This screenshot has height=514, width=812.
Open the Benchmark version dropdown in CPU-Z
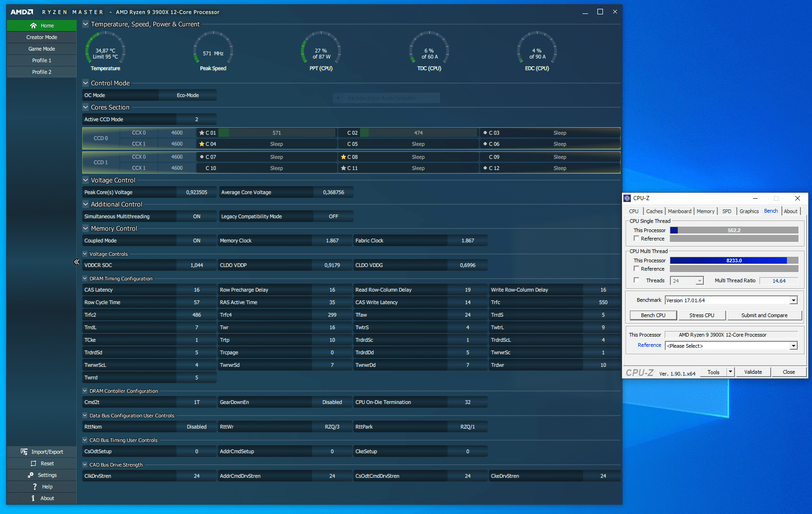tap(793, 300)
